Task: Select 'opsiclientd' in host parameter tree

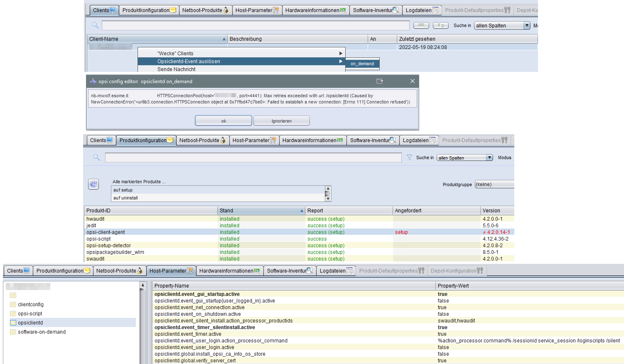Action: pos(30,323)
